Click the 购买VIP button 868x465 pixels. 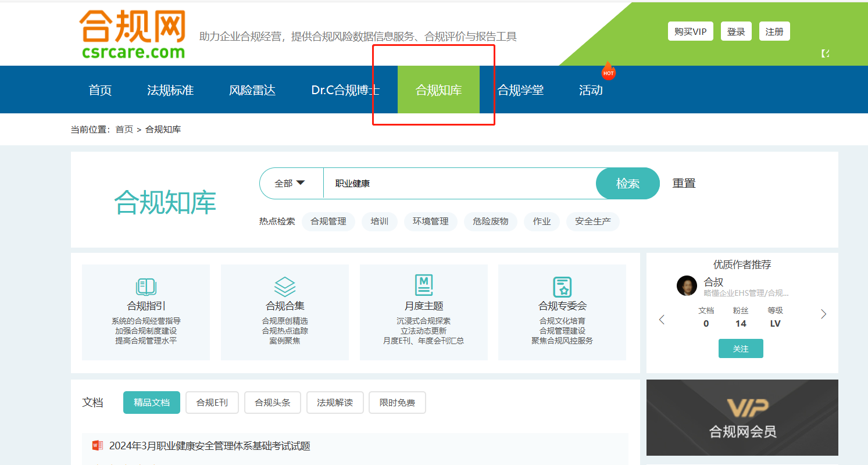[x=691, y=31]
